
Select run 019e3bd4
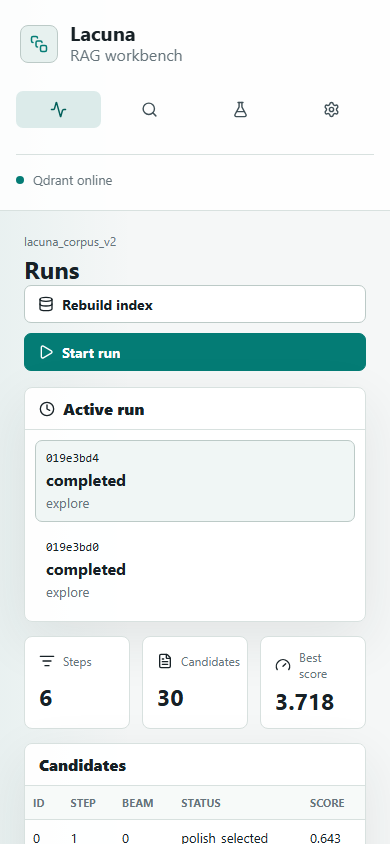pyautogui.click(x=195, y=481)
